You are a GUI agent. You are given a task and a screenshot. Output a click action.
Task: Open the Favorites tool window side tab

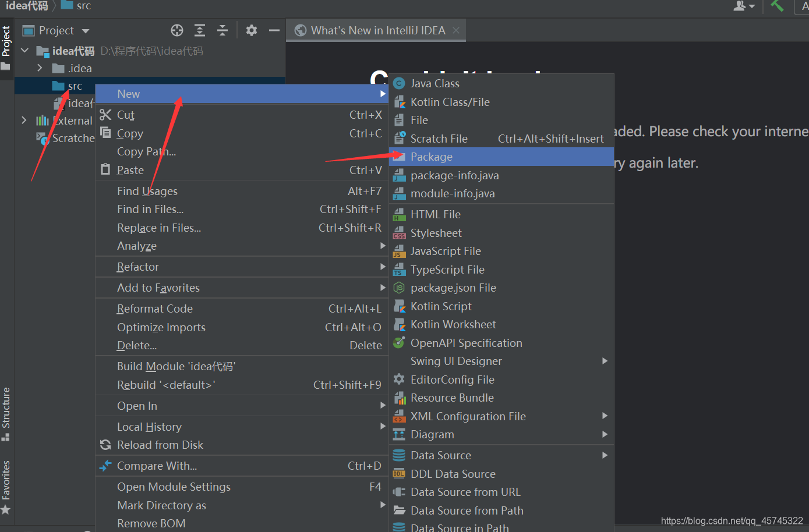point(6,487)
